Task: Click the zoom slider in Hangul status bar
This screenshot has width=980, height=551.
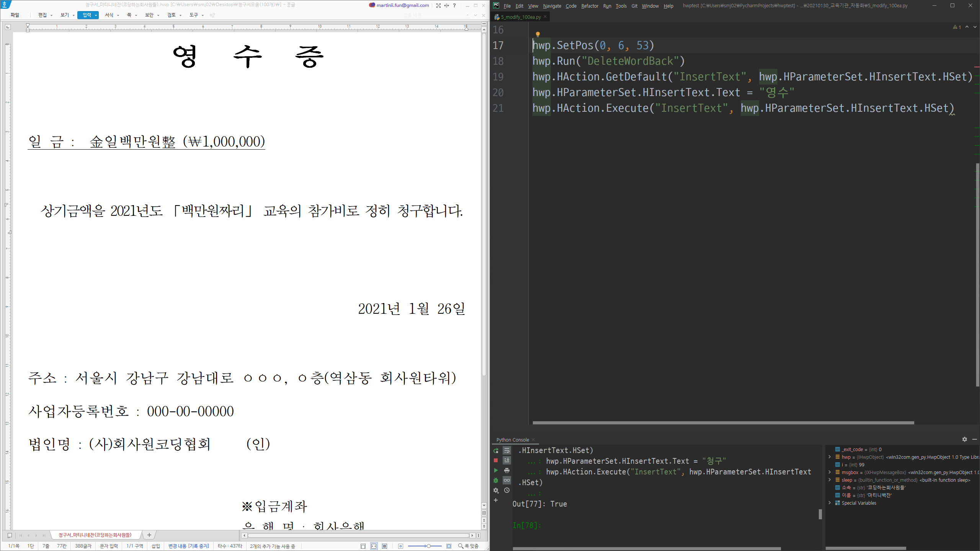Action: pos(428,546)
